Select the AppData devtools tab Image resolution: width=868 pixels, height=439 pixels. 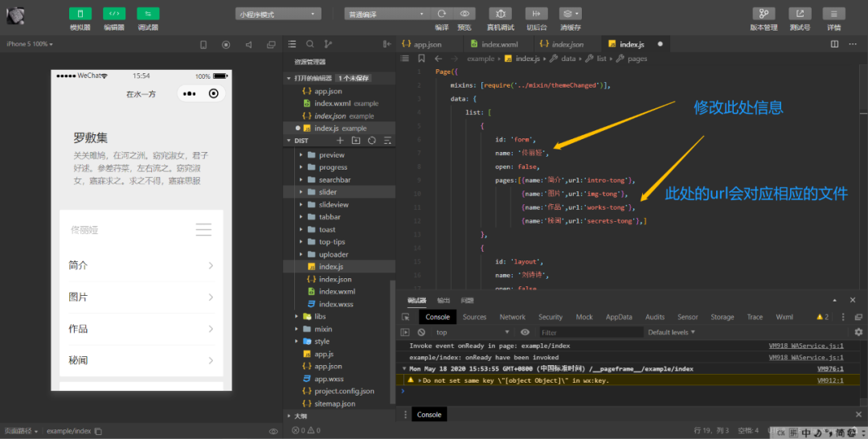(x=619, y=318)
